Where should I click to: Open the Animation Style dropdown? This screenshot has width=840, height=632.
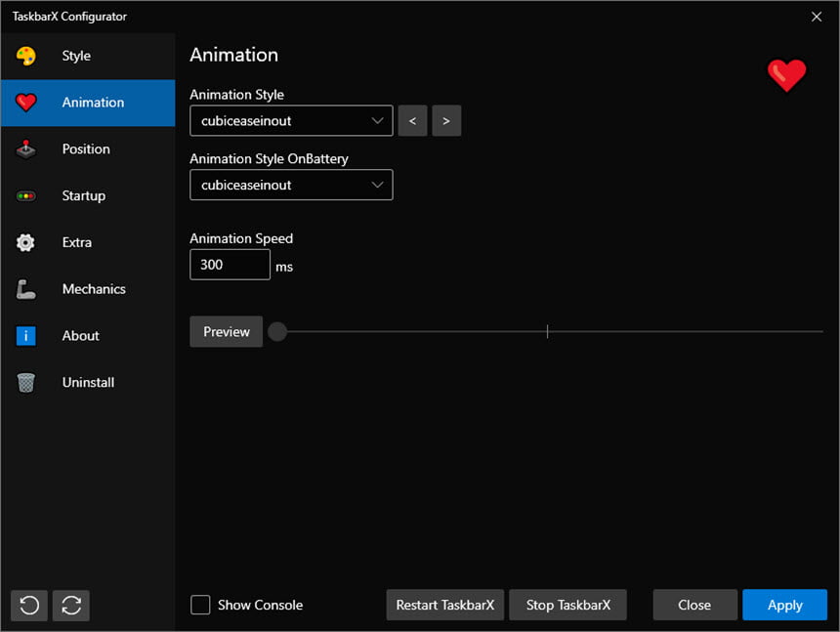(x=291, y=120)
